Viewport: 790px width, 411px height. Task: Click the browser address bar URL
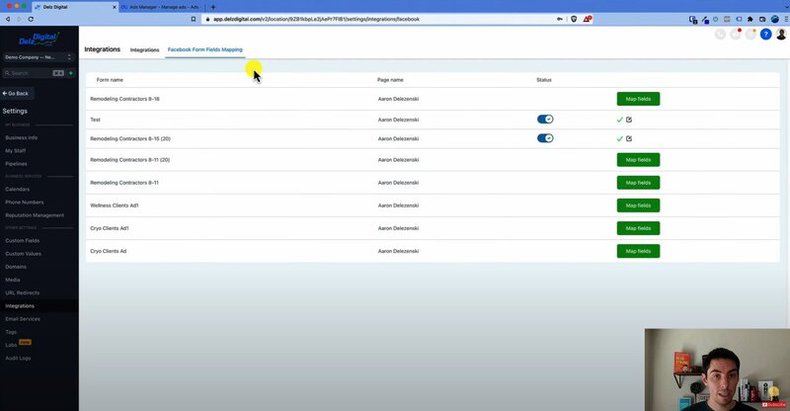(316, 19)
